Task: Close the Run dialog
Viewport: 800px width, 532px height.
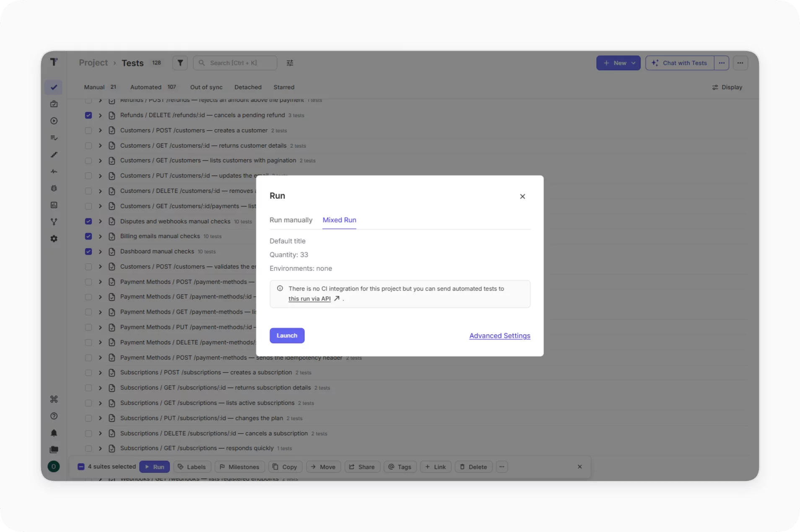Action: (x=522, y=196)
